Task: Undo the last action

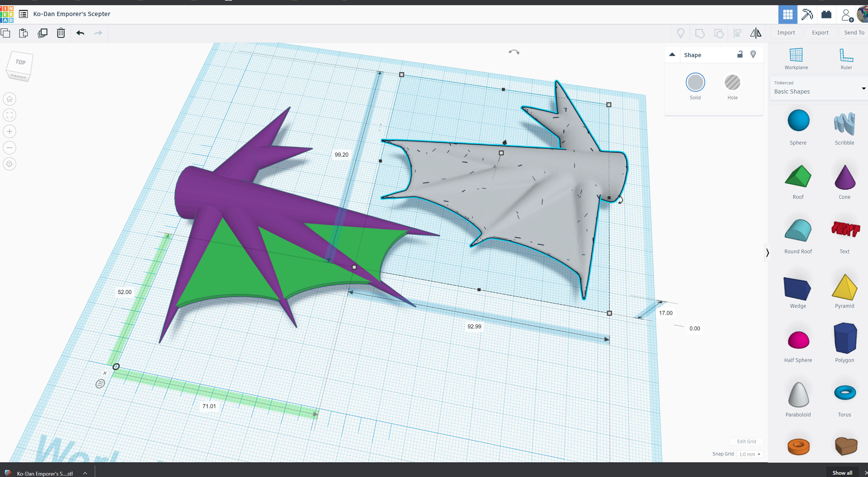Action: 80,33
